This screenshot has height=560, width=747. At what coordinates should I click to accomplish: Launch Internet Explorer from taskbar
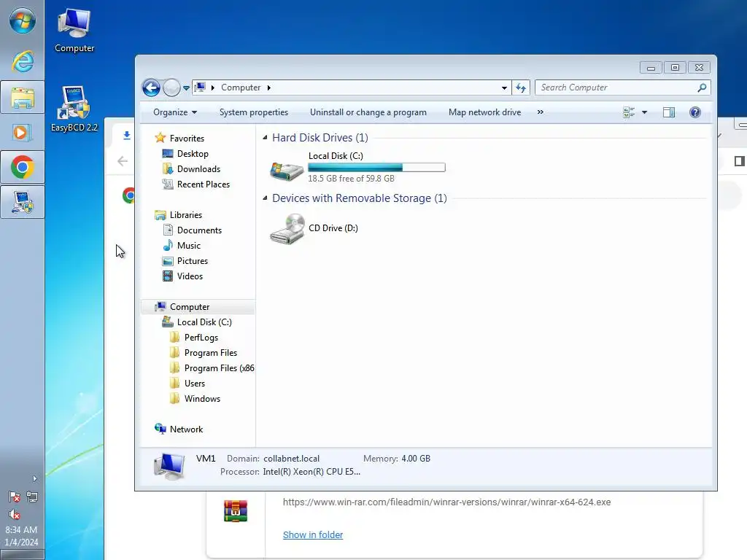23,61
